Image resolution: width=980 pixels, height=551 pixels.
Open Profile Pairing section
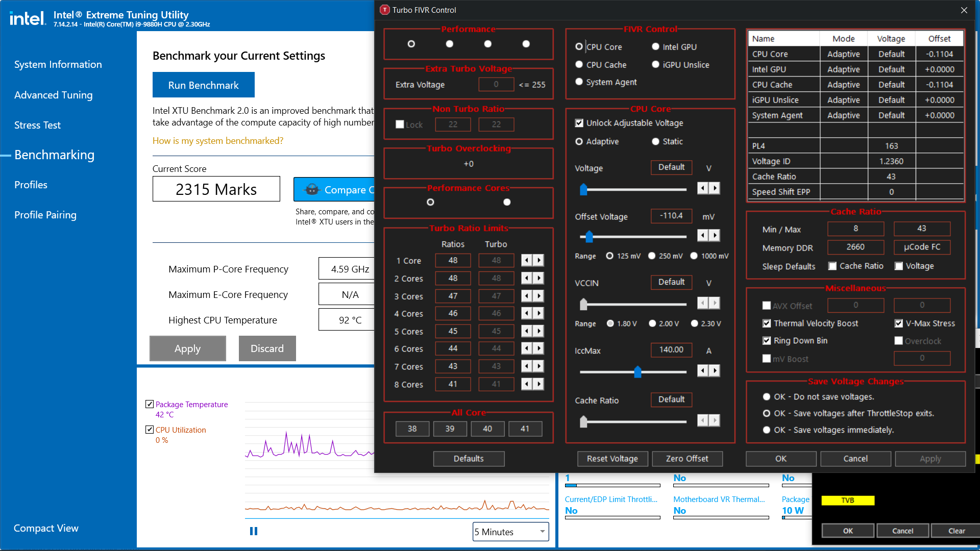point(45,215)
